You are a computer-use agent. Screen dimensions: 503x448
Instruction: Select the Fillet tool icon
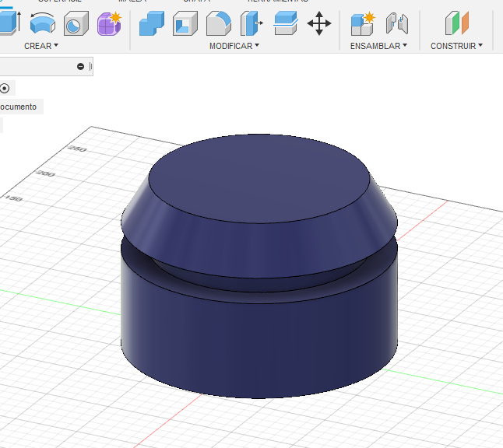(218, 23)
